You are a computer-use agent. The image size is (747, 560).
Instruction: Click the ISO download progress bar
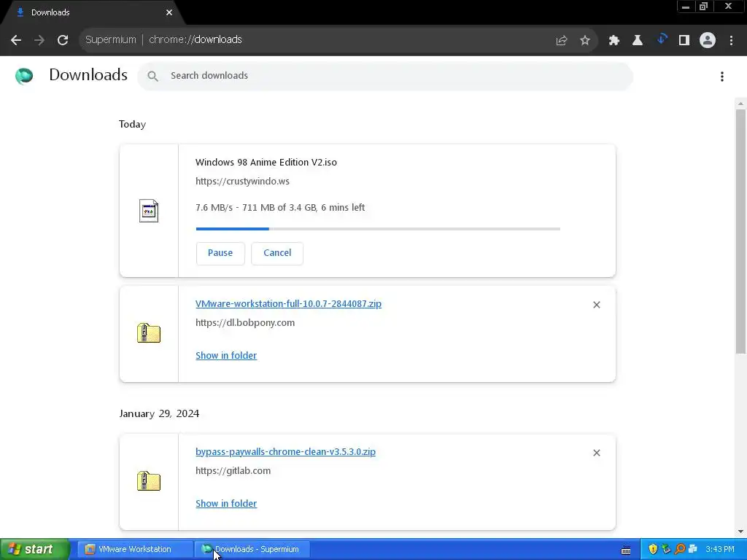click(x=378, y=229)
